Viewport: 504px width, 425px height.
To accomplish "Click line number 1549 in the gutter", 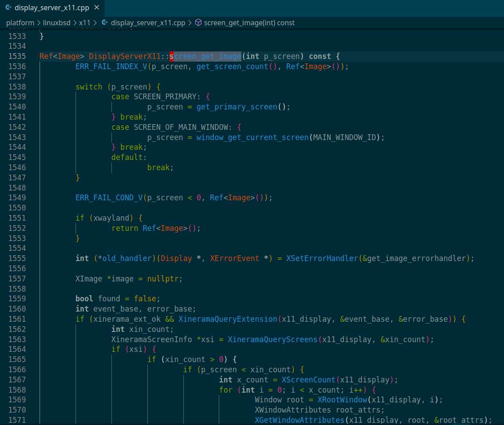I will pyautogui.click(x=17, y=198).
